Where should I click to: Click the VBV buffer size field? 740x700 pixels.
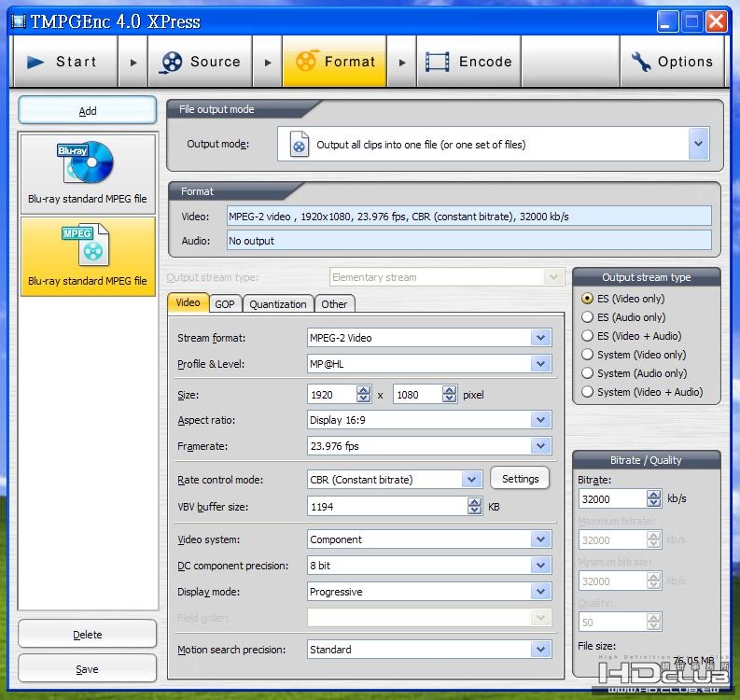click(387, 507)
